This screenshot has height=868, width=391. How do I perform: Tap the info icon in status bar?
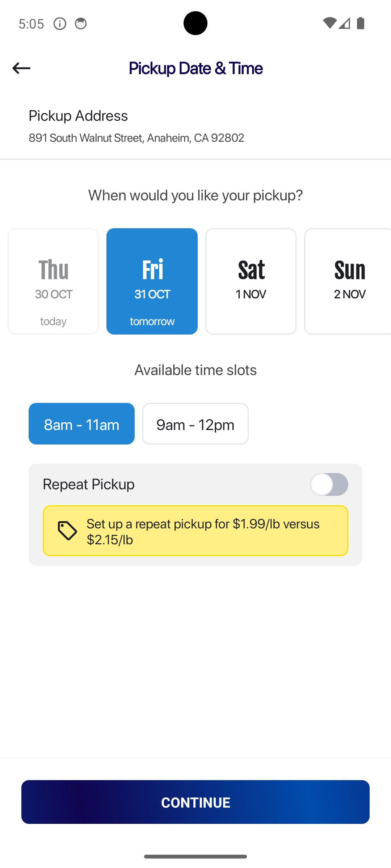pos(60,24)
